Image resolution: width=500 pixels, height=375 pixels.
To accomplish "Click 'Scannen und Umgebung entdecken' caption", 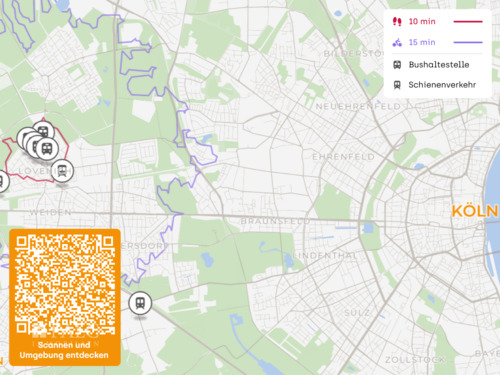I will [x=64, y=350].
